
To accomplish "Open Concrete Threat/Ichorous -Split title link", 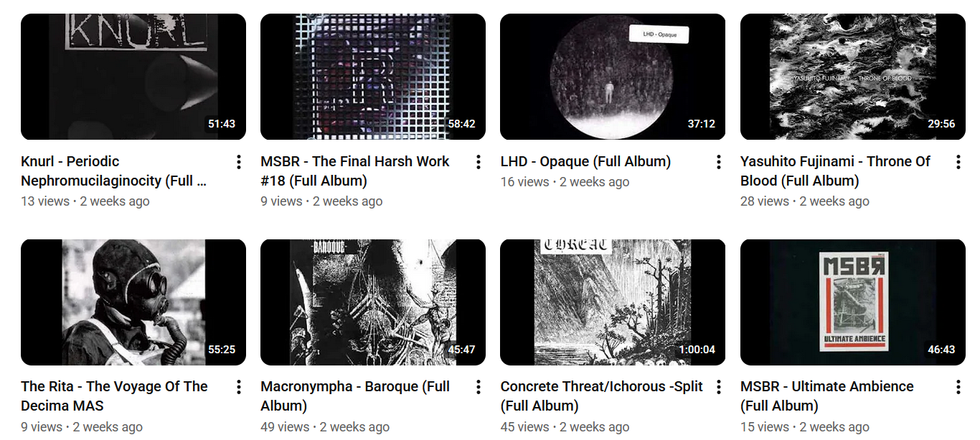I will point(601,396).
